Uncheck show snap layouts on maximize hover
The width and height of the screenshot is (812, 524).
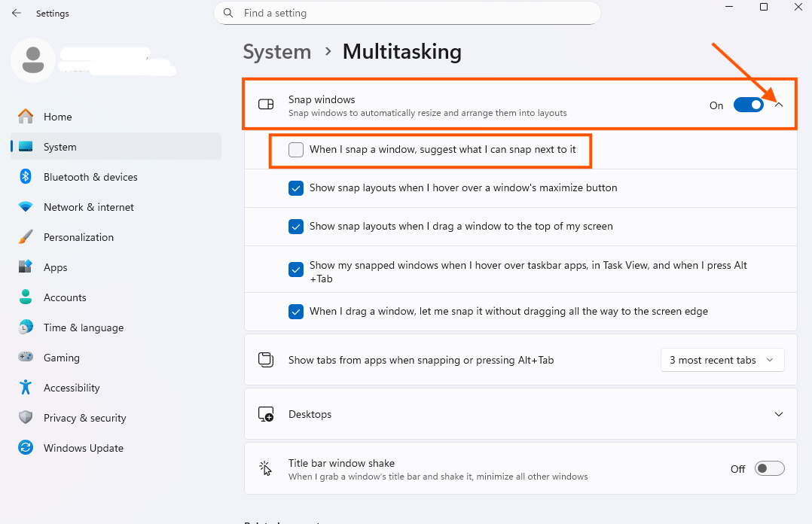296,188
